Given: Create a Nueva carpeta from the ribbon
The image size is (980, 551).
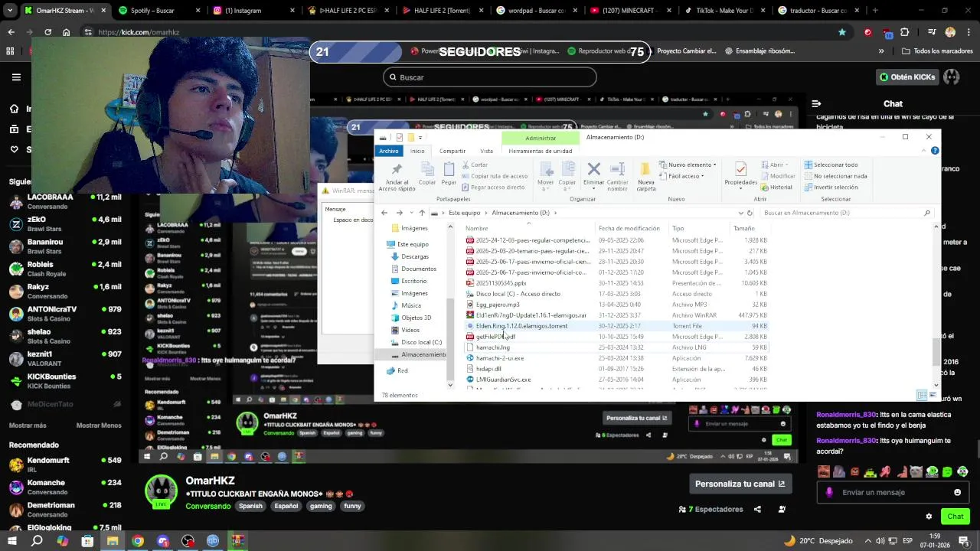Looking at the screenshot, I should [x=645, y=176].
